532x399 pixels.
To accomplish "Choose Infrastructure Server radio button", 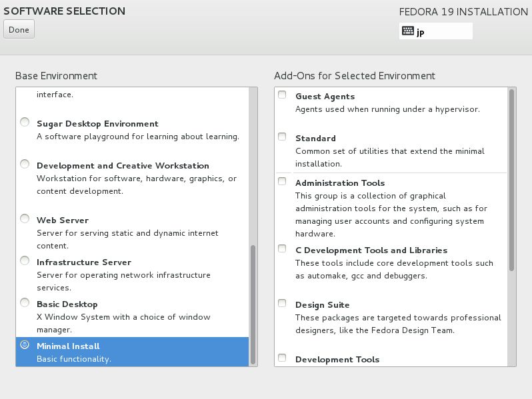I will tap(25, 260).
